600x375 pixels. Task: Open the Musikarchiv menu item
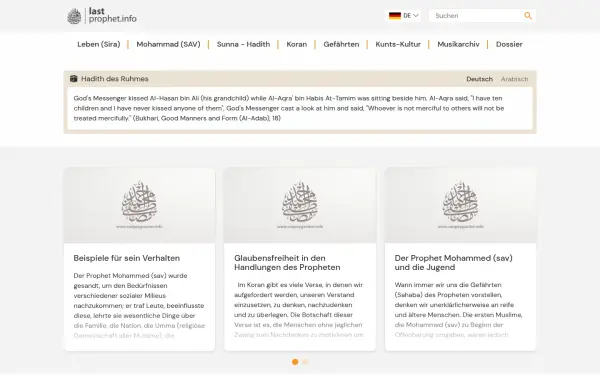458,44
